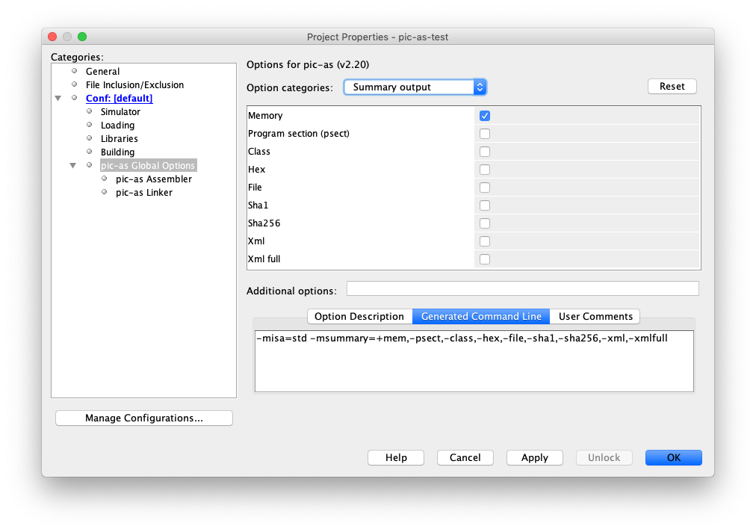Confirm the dialog with OK

tap(673, 458)
